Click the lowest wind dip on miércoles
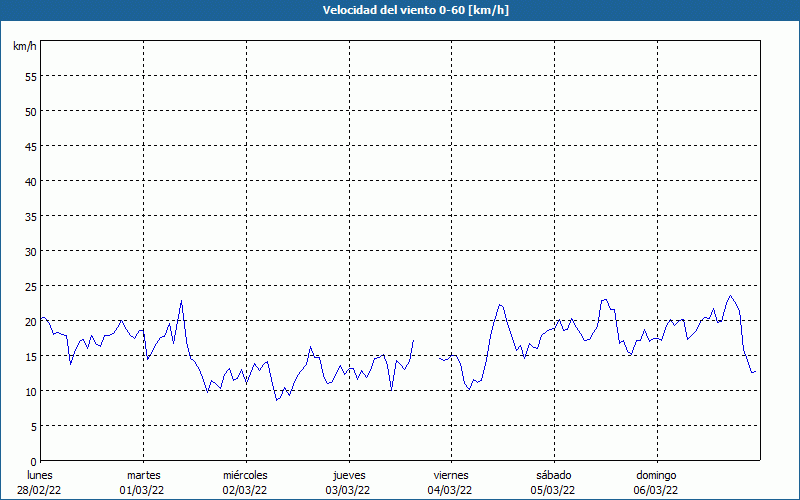This screenshot has height=500, width=800. (277, 400)
